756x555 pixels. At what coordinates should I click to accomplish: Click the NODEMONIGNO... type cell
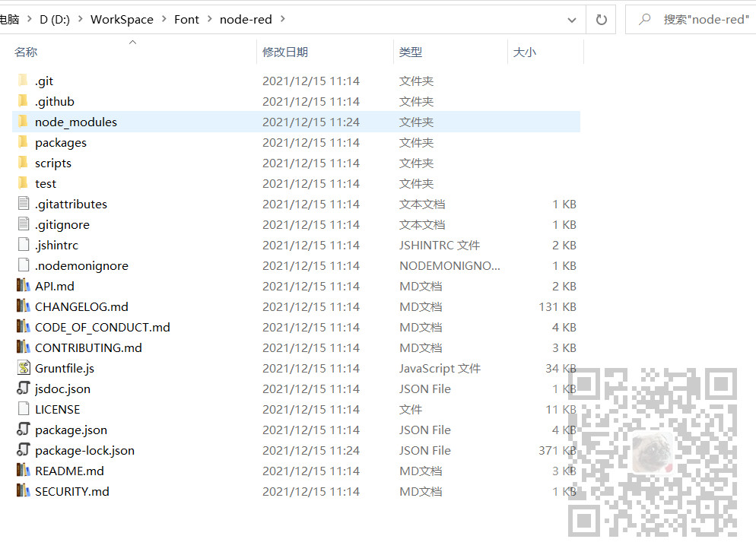click(x=449, y=265)
